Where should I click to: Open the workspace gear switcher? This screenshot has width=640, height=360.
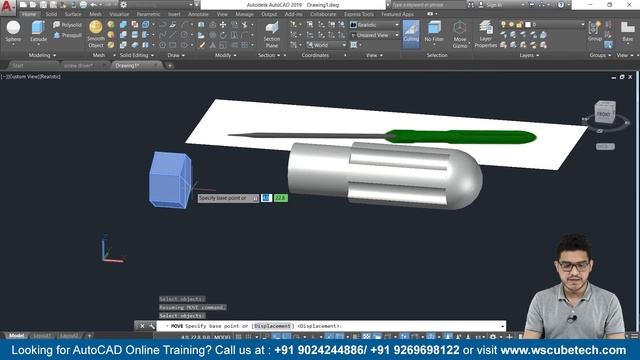click(x=124, y=5)
